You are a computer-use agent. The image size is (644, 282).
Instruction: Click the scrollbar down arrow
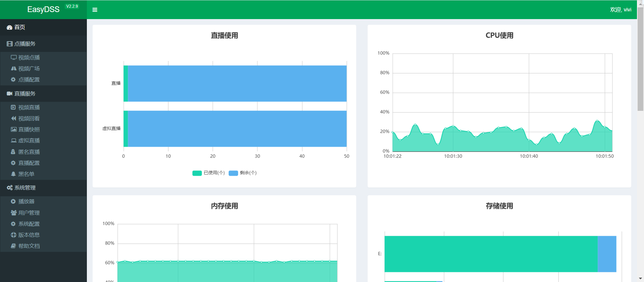[640, 279]
